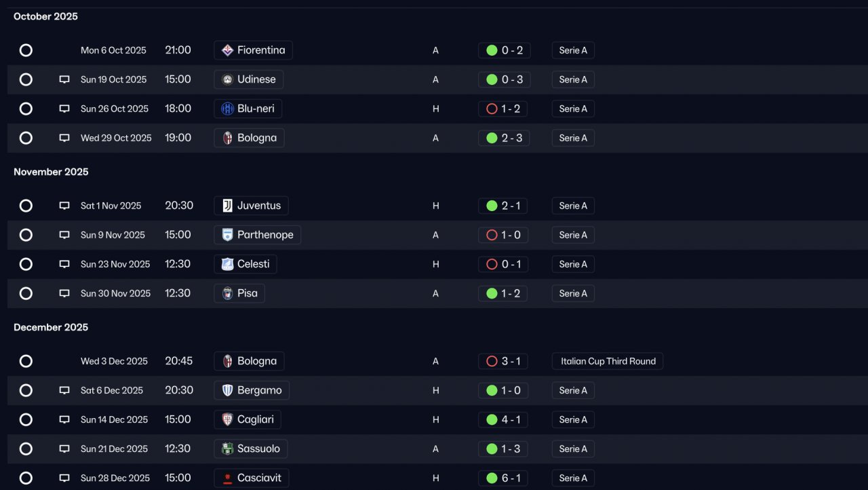
Task: Open the Parthenope team button
Action: click(x=257, y=235)
